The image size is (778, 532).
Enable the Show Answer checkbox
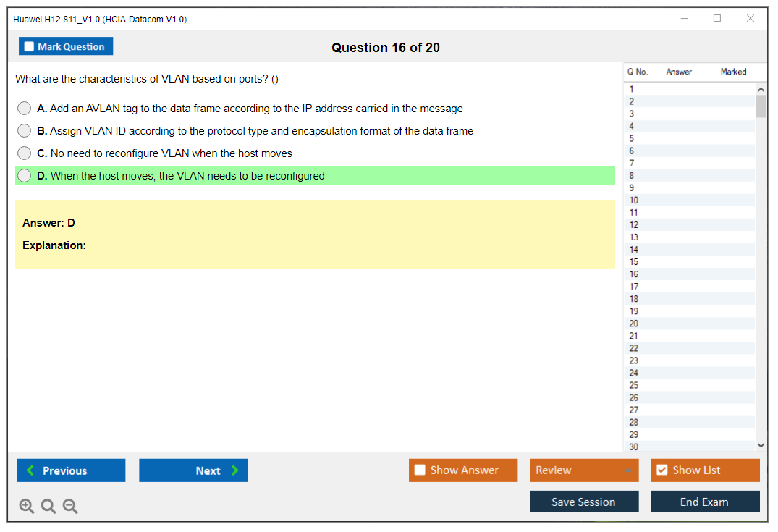point(420,470)
